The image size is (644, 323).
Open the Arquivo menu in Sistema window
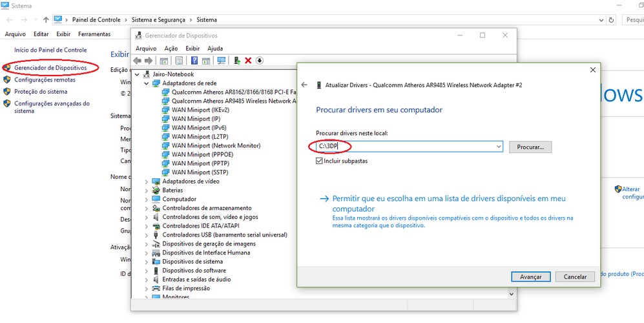[16, 34]
